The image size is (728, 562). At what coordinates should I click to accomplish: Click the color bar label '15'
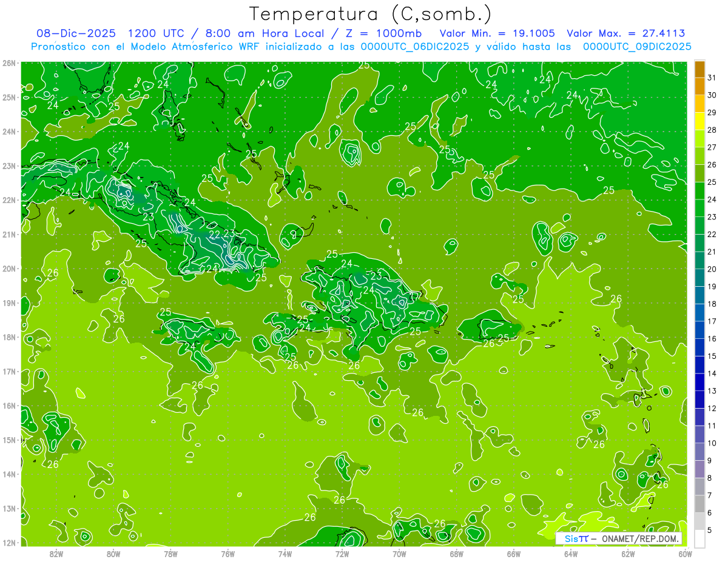tap(712, 356)
